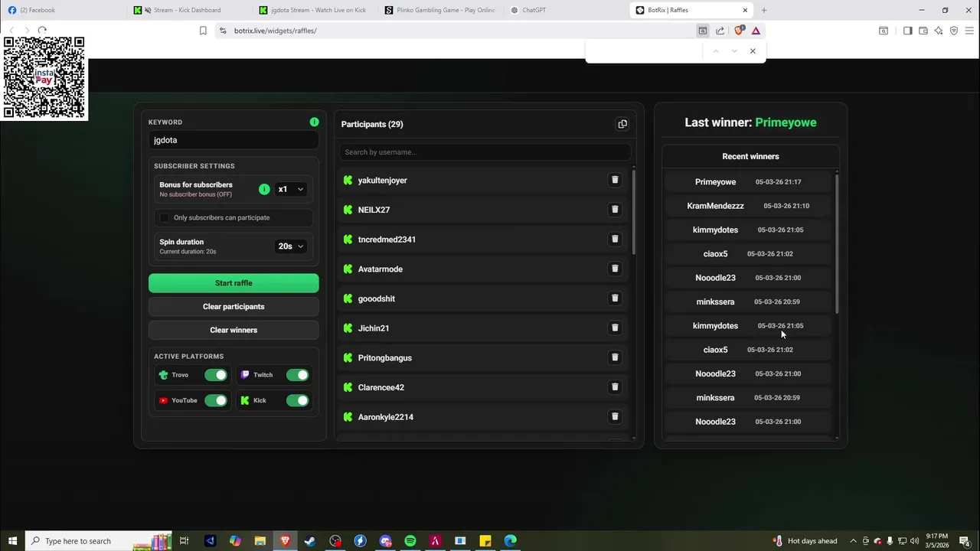This screenshot has width=980, height=551.
Task: Open Microsoft Edge from the taskbar
Action: coord(510,541)
